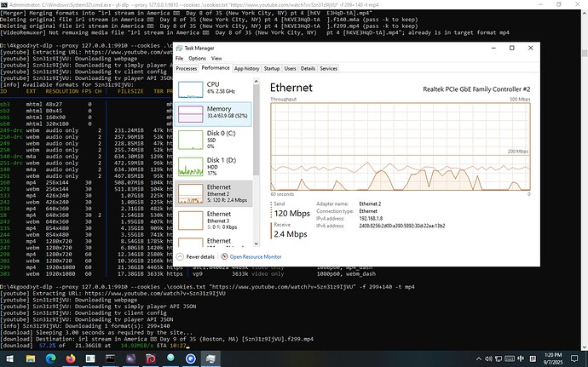Open the teal circle taskbar app
The width and height of the screenshot is (588, 367).
click(170, 358)
